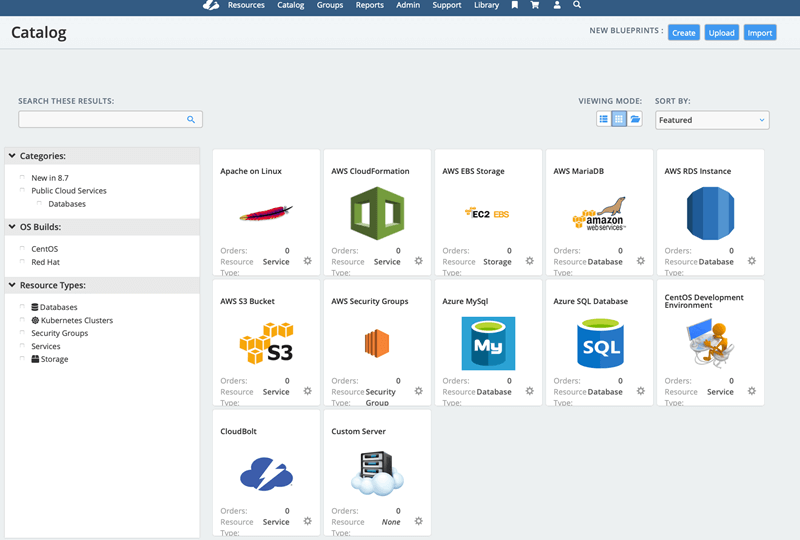Image resolution: width=800 pixels, height=540 pixels.
Task: Click the Upload blueprint button
Action: tap(721, 33)
